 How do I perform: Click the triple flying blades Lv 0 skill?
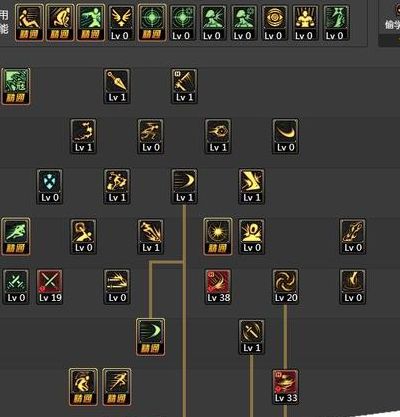tap(117, 287)
